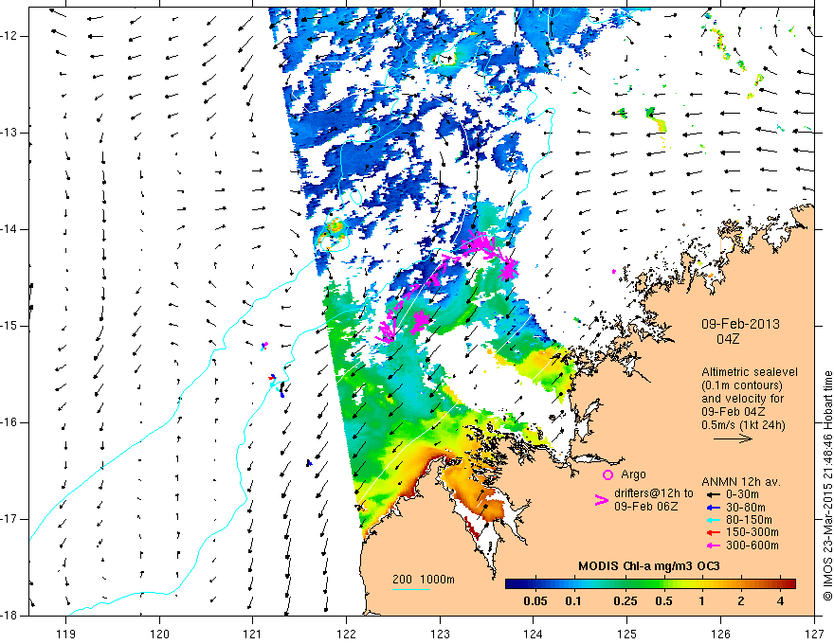
Task: Click latitude axis label -13
Action: 9,133
